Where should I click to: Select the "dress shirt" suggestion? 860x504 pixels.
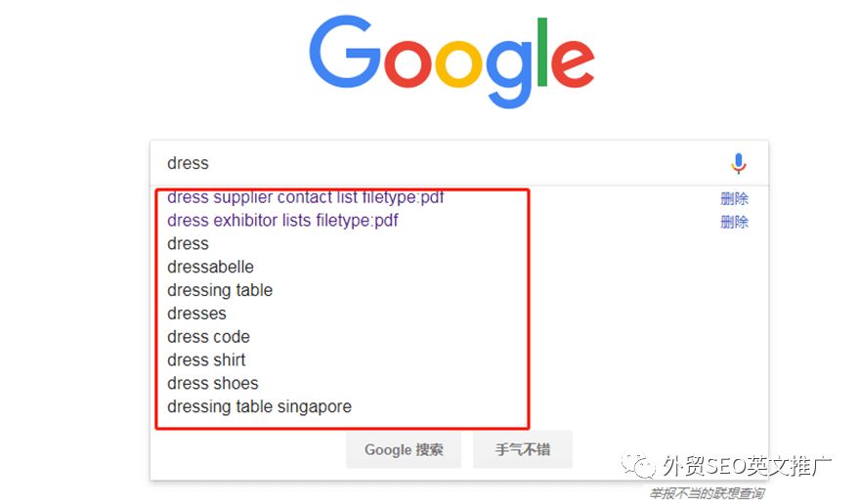point(206,360)
